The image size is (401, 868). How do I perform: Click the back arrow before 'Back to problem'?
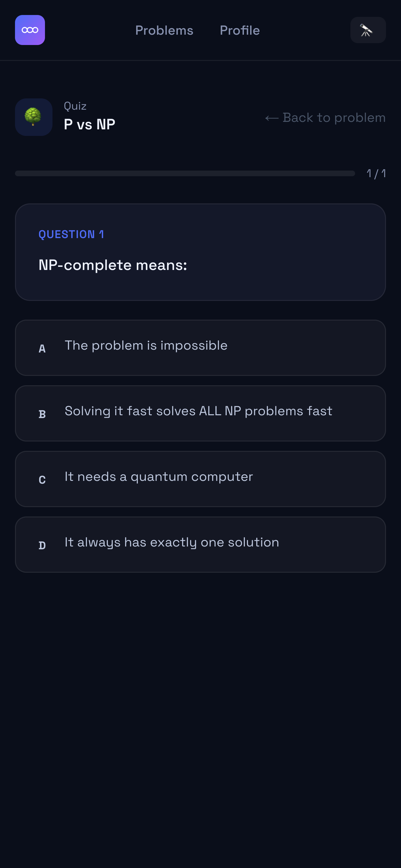point(271,117)
